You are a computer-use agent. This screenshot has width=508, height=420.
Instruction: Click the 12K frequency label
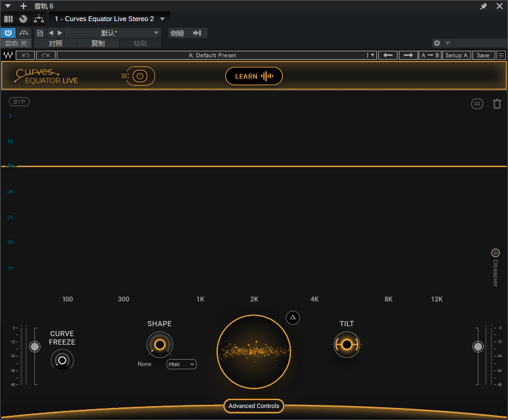coord(437,299)
